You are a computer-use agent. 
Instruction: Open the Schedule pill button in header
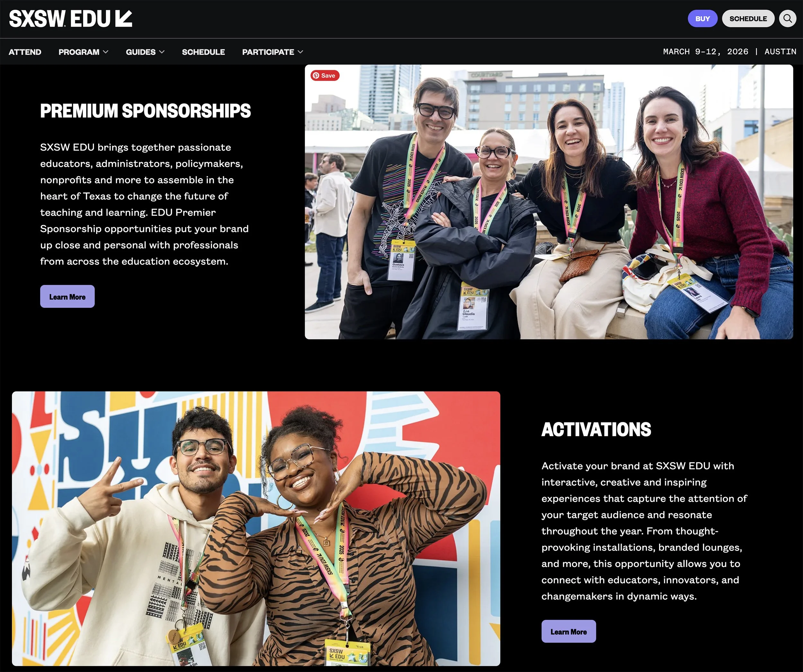coord(748,18)
